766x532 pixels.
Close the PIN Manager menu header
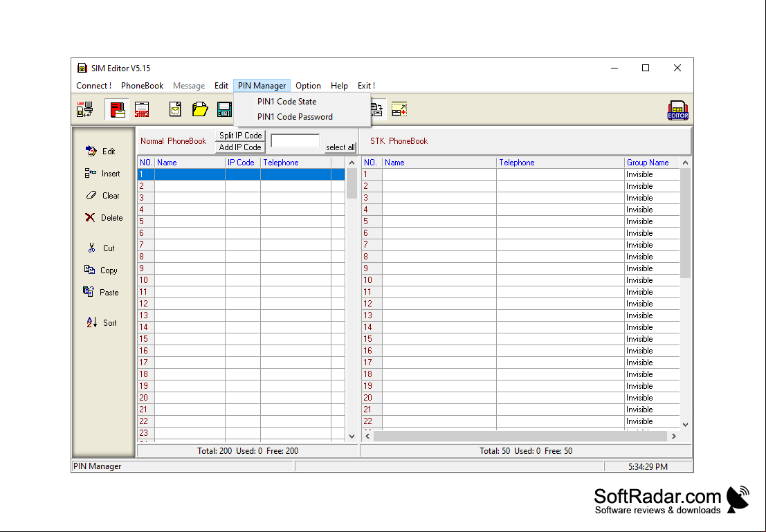click(x=262, y=86)
